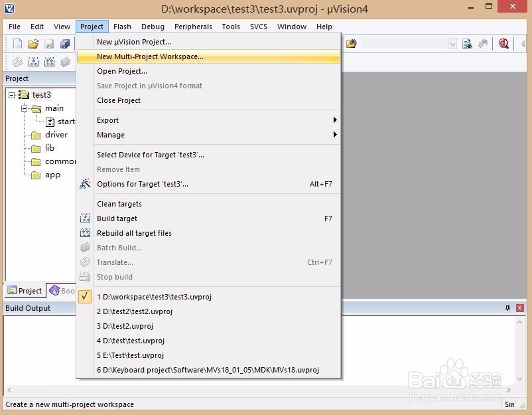This screenshot has height=415, width=532.
Task: Open the Debug menu
Action: tap(153, 27)
